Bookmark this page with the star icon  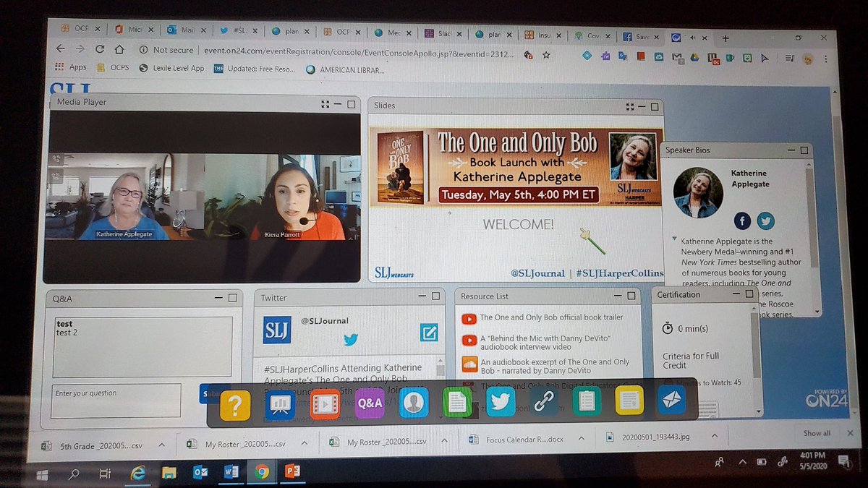point(546,54)
